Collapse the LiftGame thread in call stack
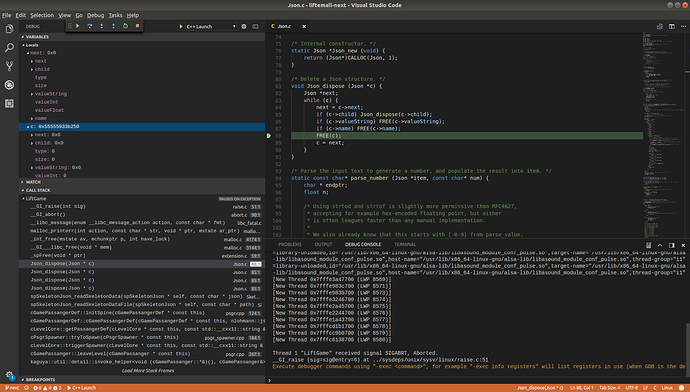690x392 pixels. 24,198
